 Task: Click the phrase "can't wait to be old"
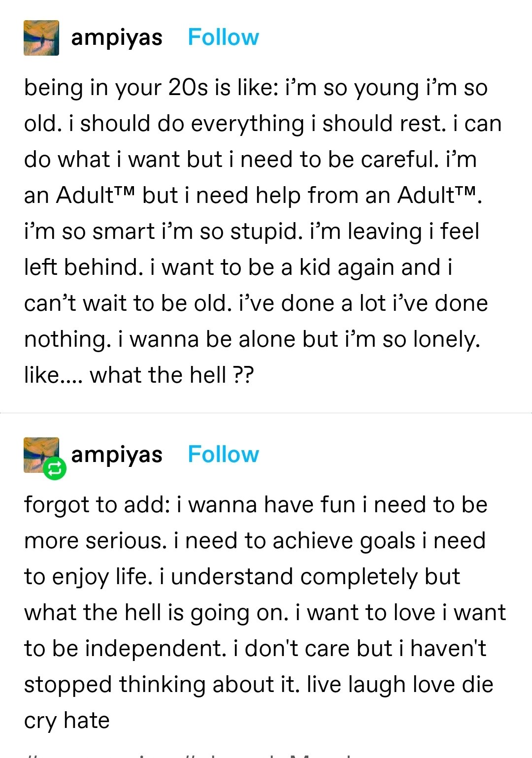coord(128,303)
